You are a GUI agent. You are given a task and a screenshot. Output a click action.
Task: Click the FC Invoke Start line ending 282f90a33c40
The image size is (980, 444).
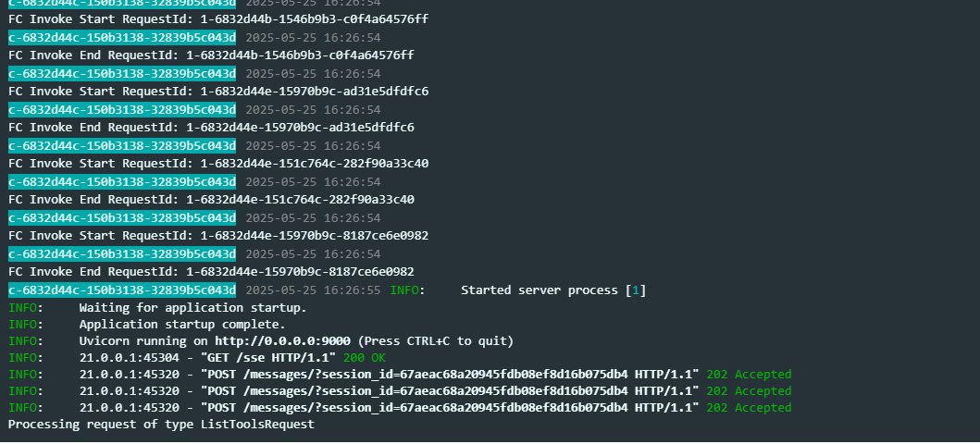click(x=217, y=164)
